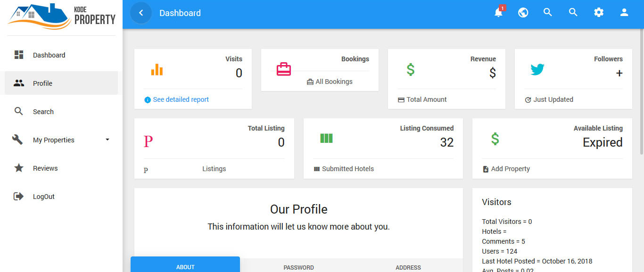Click the notification bell icon

(498, 13)
